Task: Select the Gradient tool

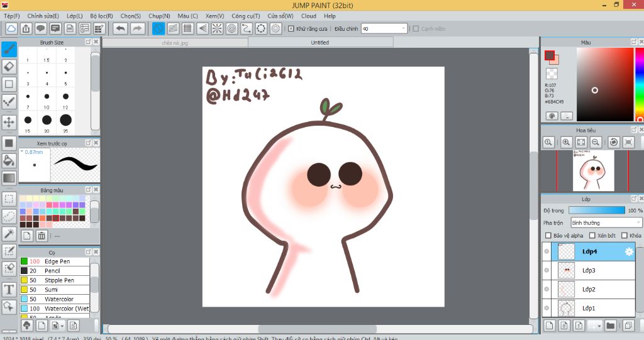Action: point(9,178)
